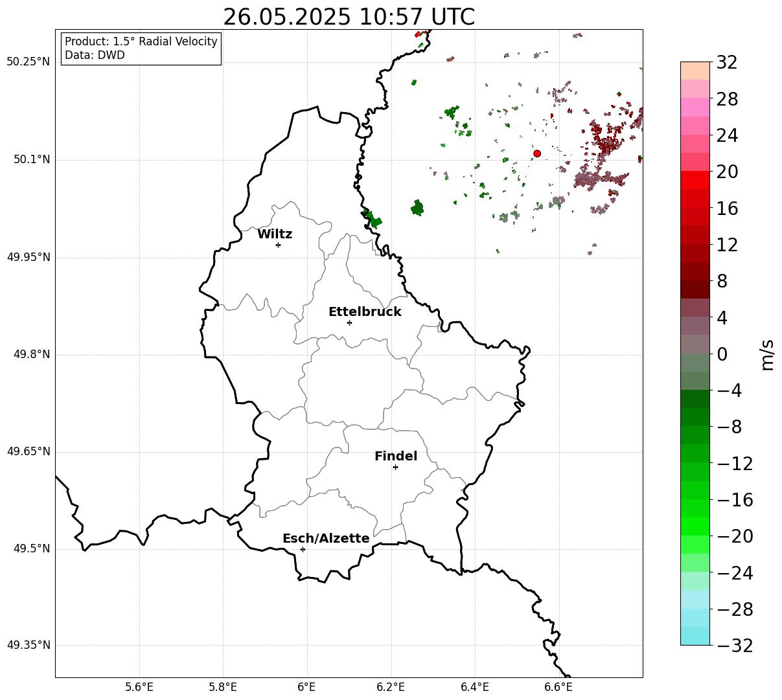
Task: Click the m/s colorbar unit label
Action: pos(767,354)
